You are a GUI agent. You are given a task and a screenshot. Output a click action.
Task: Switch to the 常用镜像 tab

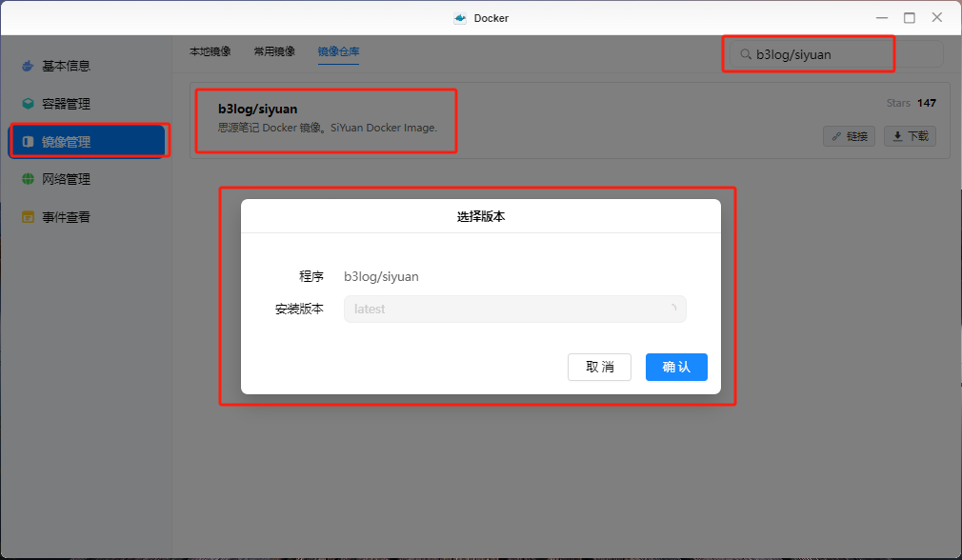pos(274,52)
